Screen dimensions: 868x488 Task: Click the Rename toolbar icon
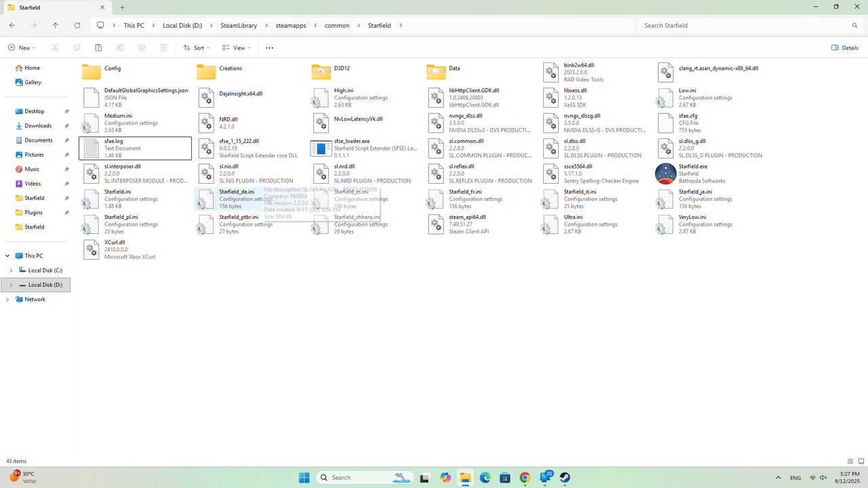tap(120, 47)
